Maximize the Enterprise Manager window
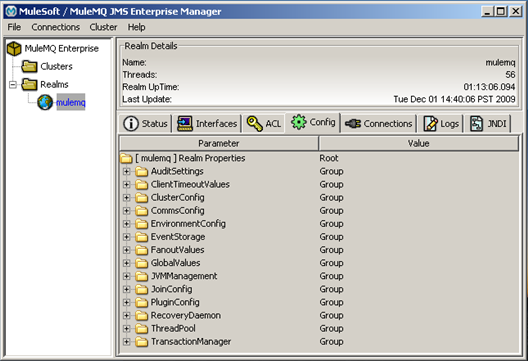The width and height of the screenshot is (528, 361). [501, 11]
